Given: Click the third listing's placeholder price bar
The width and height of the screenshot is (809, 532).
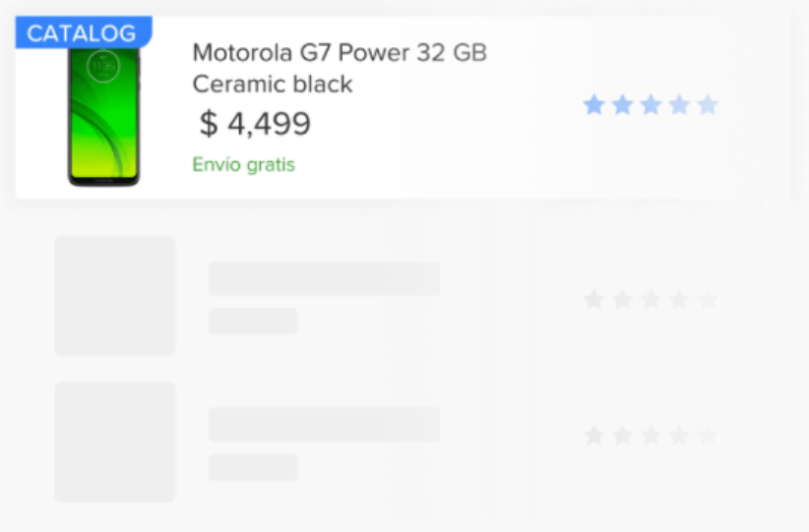Looking at the screenshot, I should 253,467.
